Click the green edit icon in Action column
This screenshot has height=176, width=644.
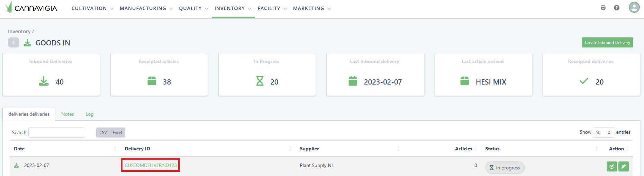(x=611, y=167)
